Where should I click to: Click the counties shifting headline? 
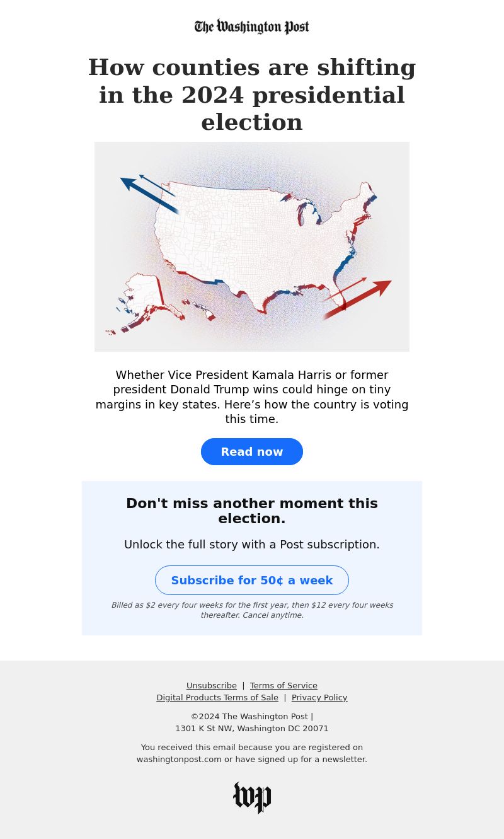(x=252, y=95)
